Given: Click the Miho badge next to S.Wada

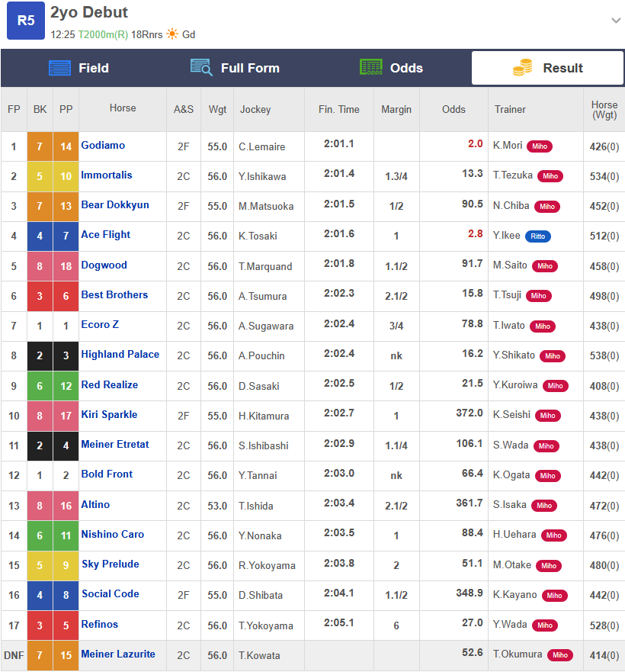Looking at the screenshot, I should (546, 446).
